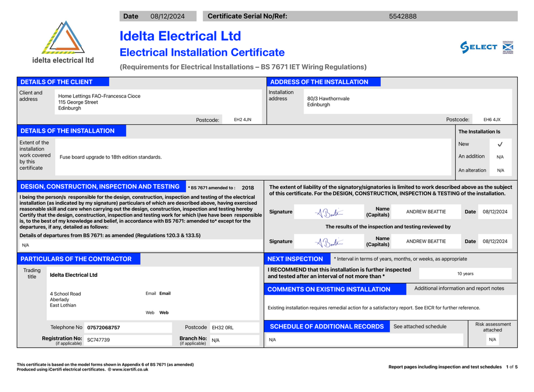Click the contractor postcode EH32 0RL
Screen dimensions: 534x392
click(x=234, y=327)
